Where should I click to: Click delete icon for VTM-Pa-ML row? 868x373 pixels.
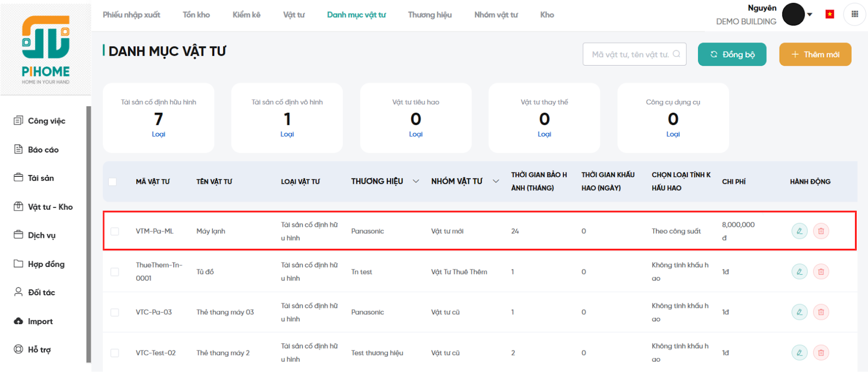[821, 231]
